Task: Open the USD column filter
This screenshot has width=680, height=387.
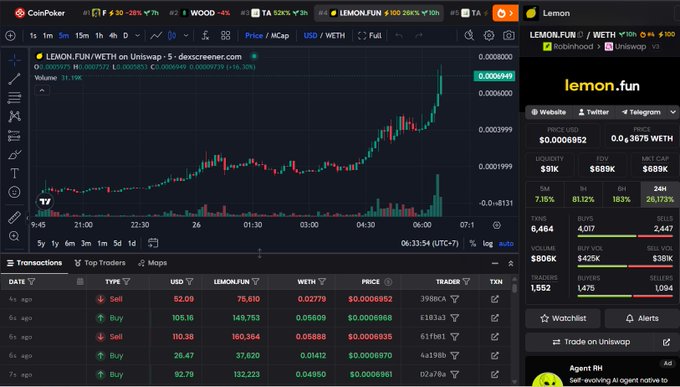Action: pos(190,282)
